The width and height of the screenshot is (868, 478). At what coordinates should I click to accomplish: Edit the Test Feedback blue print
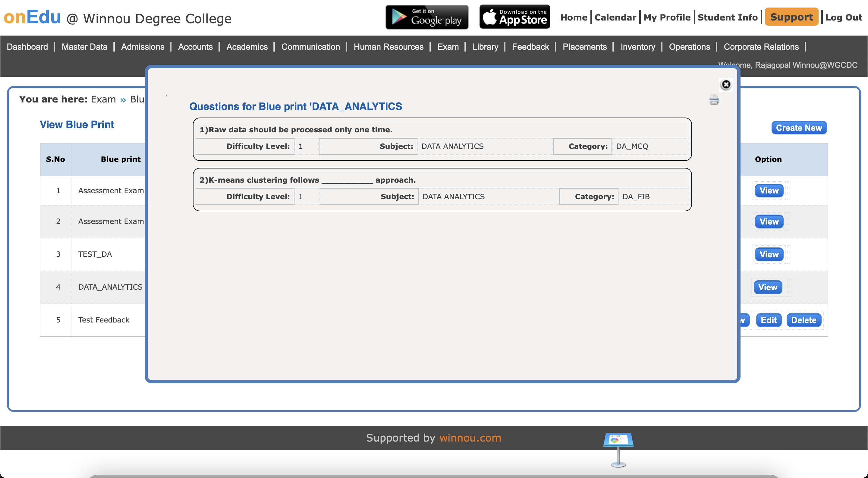point(768,320)
